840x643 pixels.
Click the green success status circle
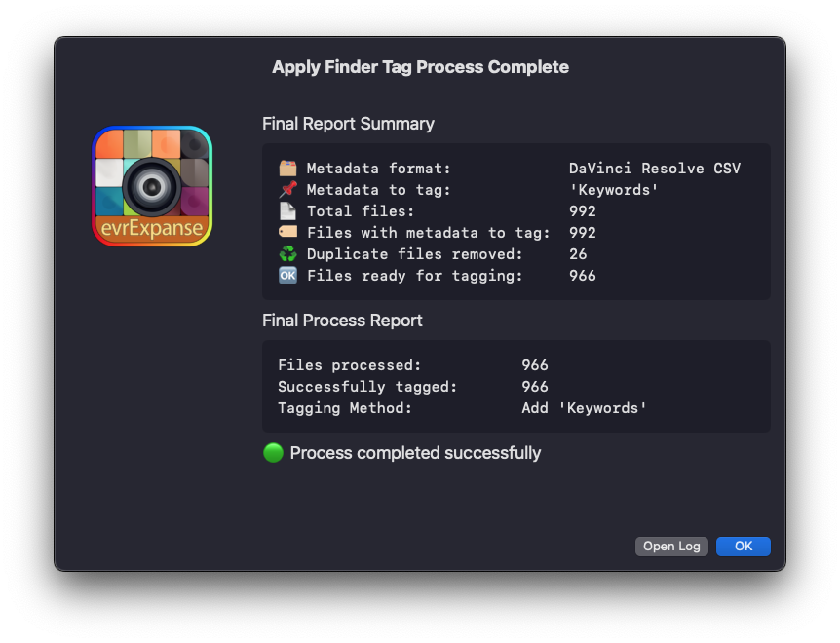(273, 453)
